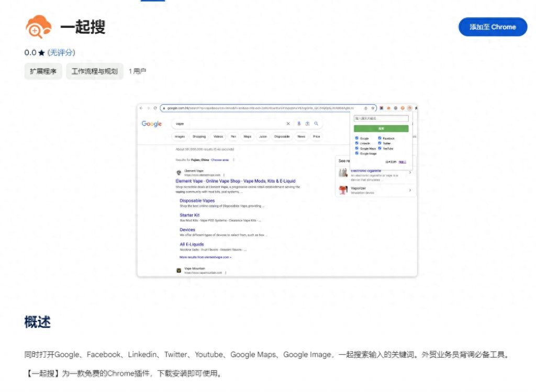Toggle the Google Maps checkbox in popup
536x392 pixels.
point(357,149)
